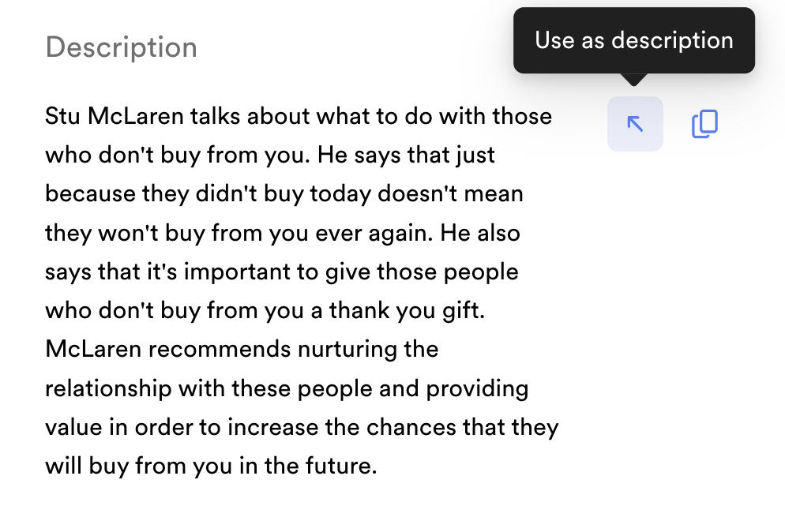The image size is (785, 532).
Task: Click the line 'McLaren recommends nurturing the'
Action: point(242,349)
